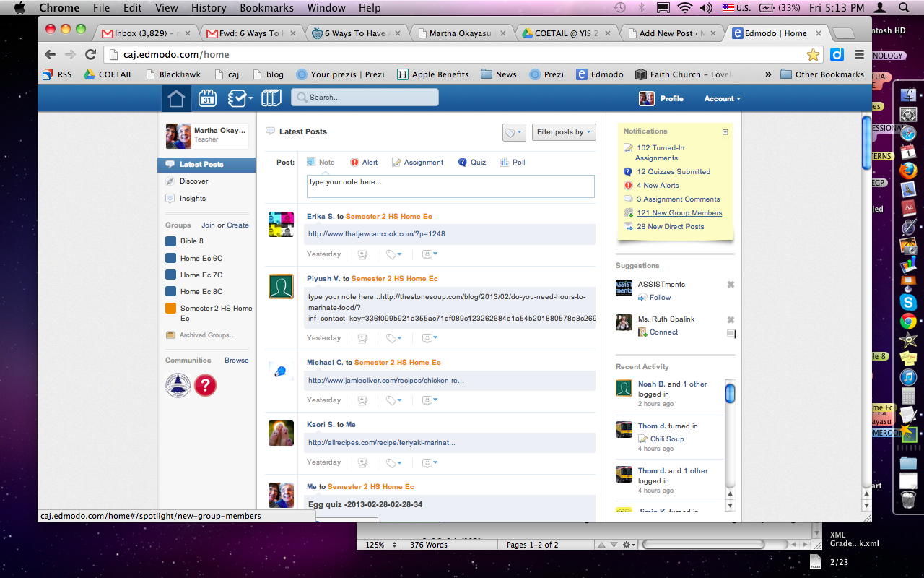Click the main page vertical scrollbar
Viewport: 924px width, 578px height.
[x=866, y=142]
